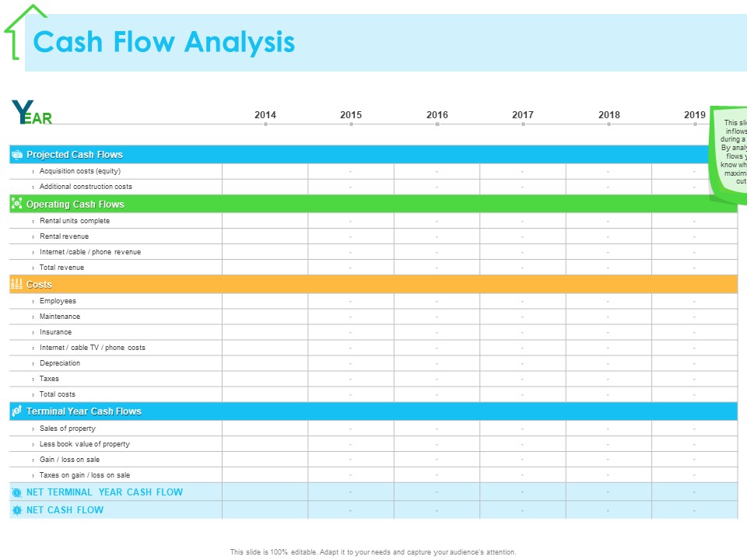Click the 2017 cell in Total revenue row
This screenshot has height=560, width=747.
[x=523, y=268]
